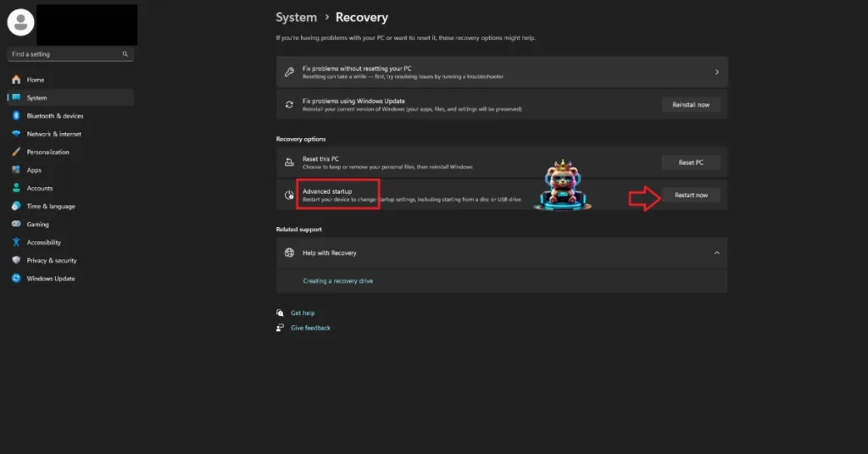Click the Reinstall now button

[x=691, y=104]
